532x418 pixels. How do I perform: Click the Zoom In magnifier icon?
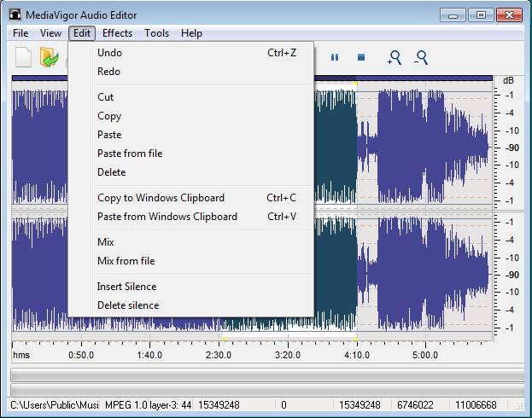(394, 57)
